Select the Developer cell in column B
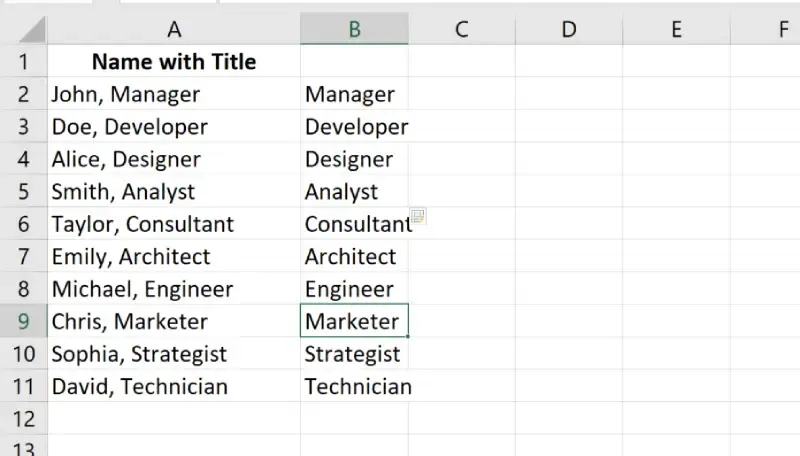 point(354,126)
